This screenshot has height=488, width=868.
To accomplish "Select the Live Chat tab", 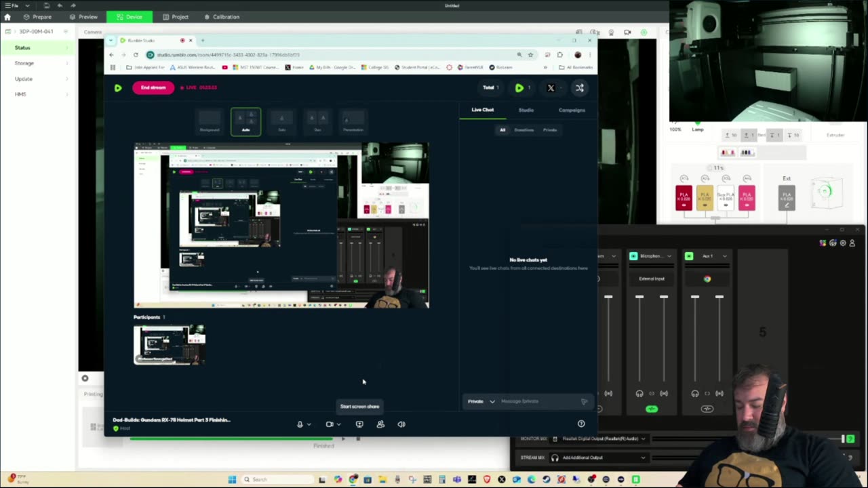I will click(x=483, y=110).
